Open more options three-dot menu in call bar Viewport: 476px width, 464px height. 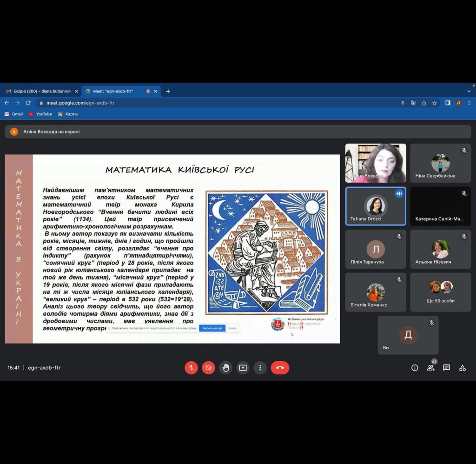[x=260, y=368]
